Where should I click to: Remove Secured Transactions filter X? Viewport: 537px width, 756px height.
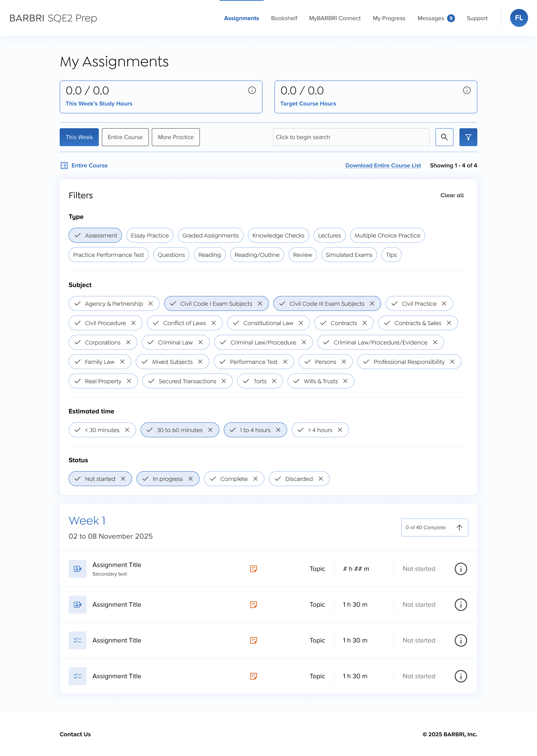click(x=224, y=381)
